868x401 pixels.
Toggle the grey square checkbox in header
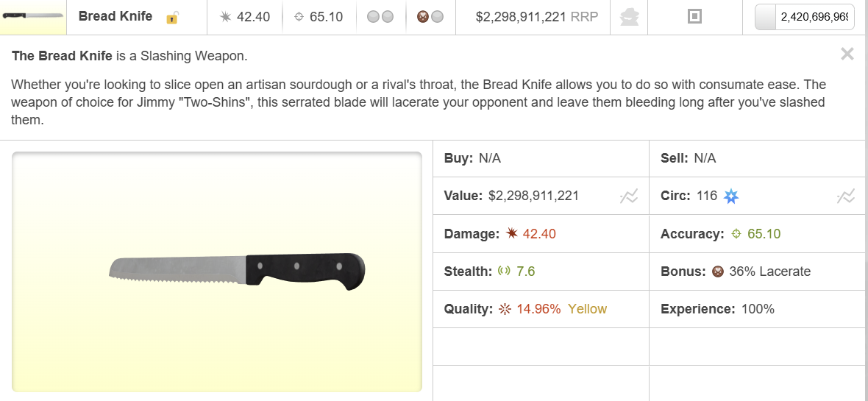click(694, 17)
